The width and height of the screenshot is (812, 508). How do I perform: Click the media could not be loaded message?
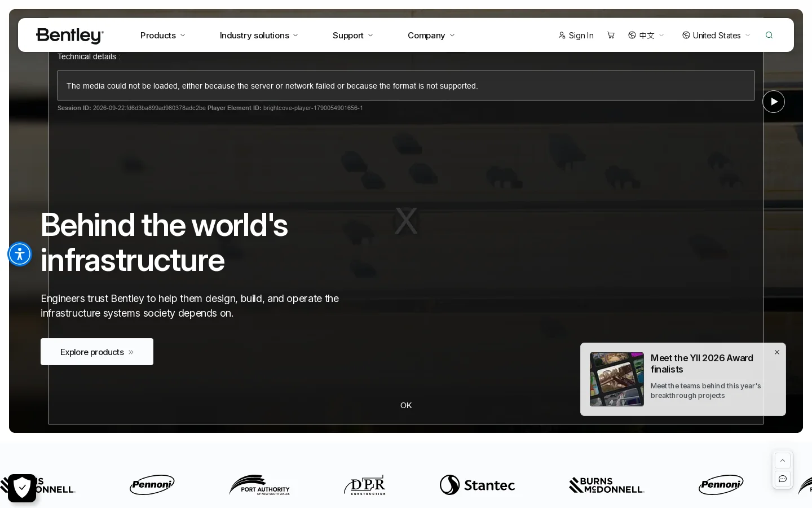406,86
